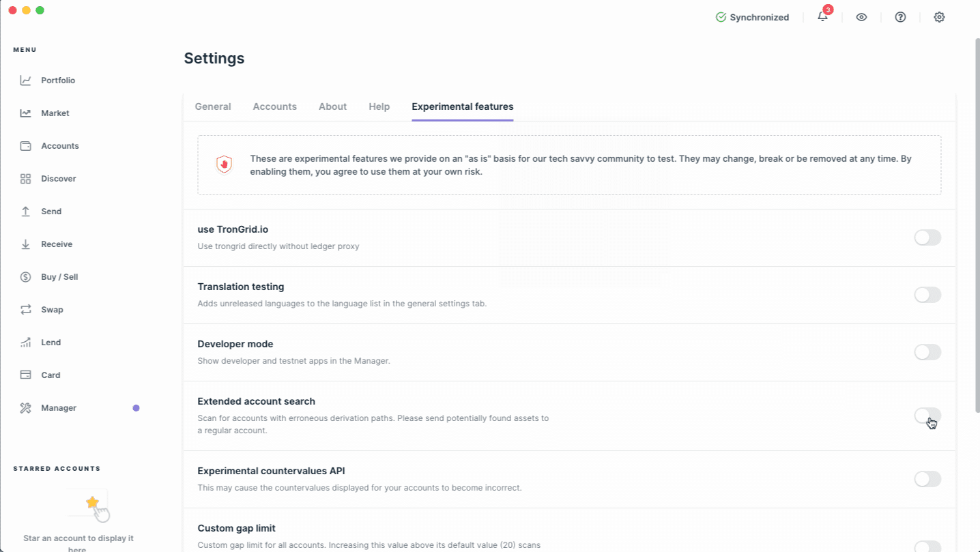This screenshot has height=552, width=980.
Task: Click the settings gear icon
Action: click(x=939, y=17)
